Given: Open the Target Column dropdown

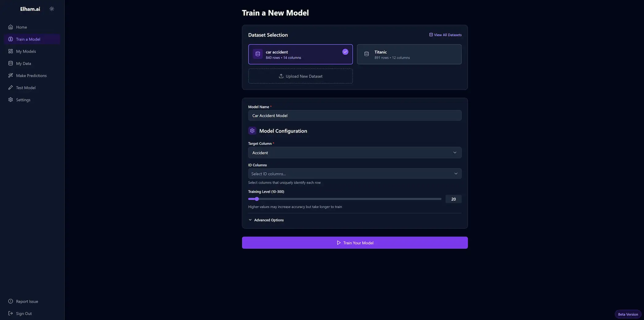Looking at the screenshot, I should click(355, 152).
